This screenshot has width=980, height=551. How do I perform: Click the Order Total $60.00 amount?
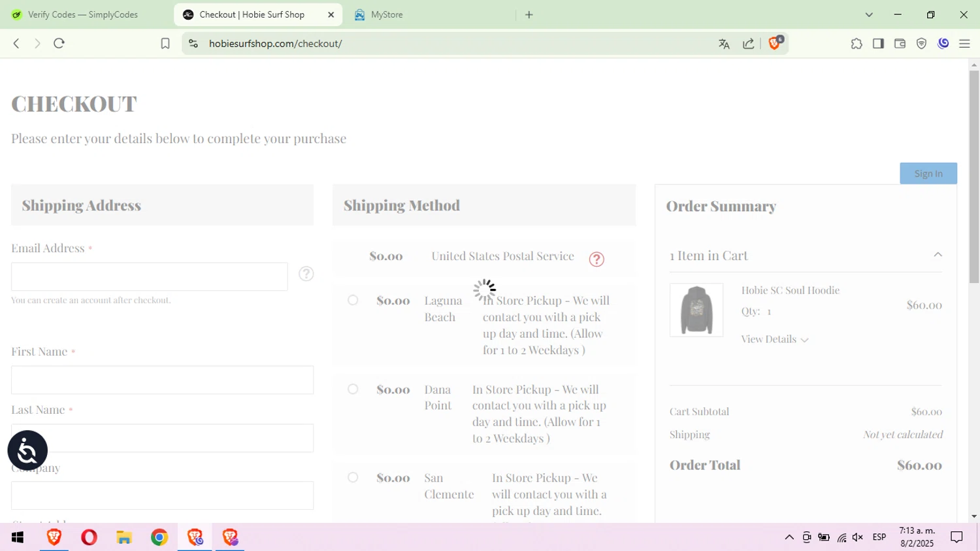(919, 465)
